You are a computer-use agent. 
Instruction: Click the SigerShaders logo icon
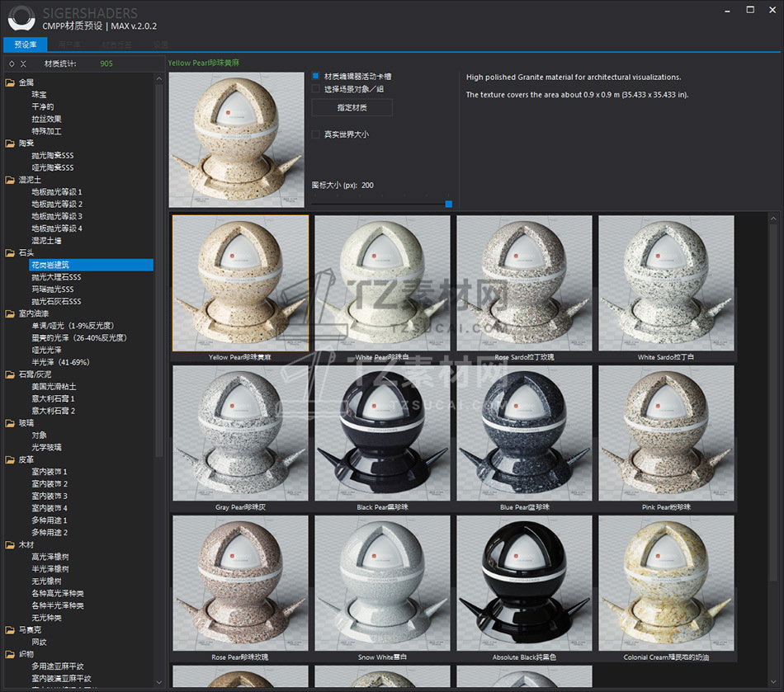(x=21, y=18)
